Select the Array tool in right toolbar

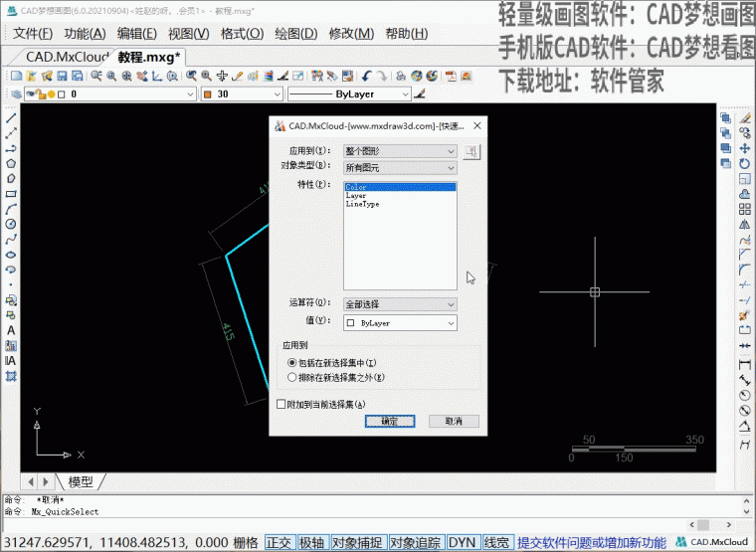745,209
